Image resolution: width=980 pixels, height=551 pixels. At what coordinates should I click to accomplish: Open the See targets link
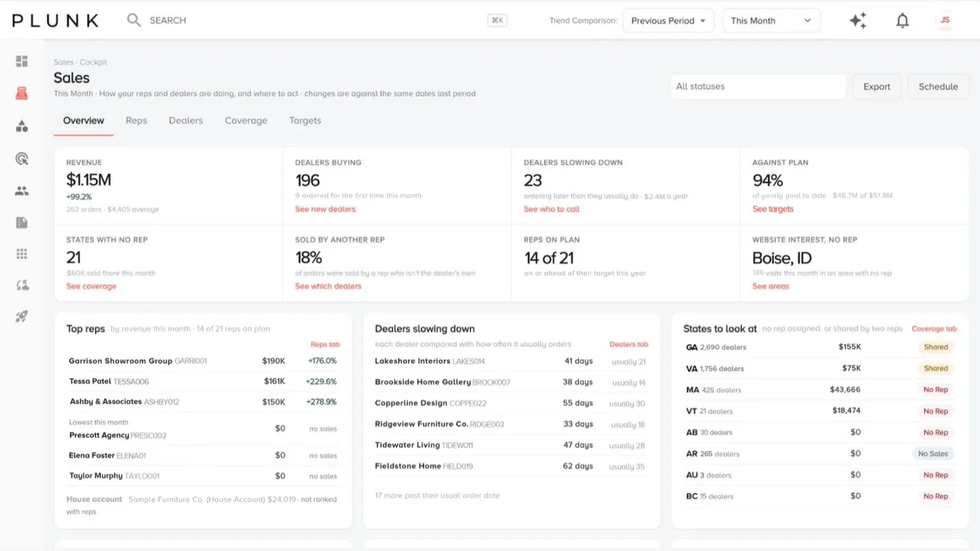[x=773, y=209]
